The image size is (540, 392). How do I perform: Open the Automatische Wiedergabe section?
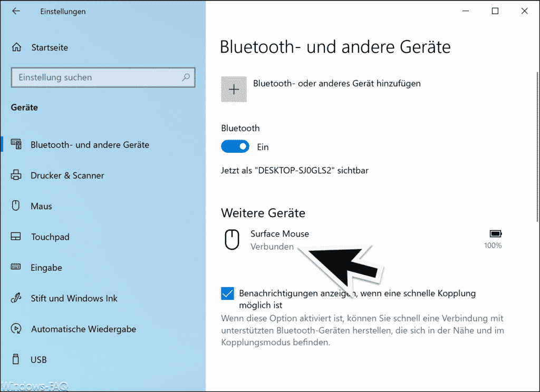[84, 329]
